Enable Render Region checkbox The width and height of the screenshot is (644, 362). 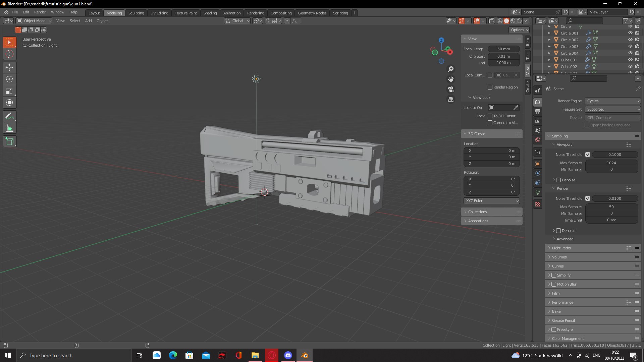(490, 87)
